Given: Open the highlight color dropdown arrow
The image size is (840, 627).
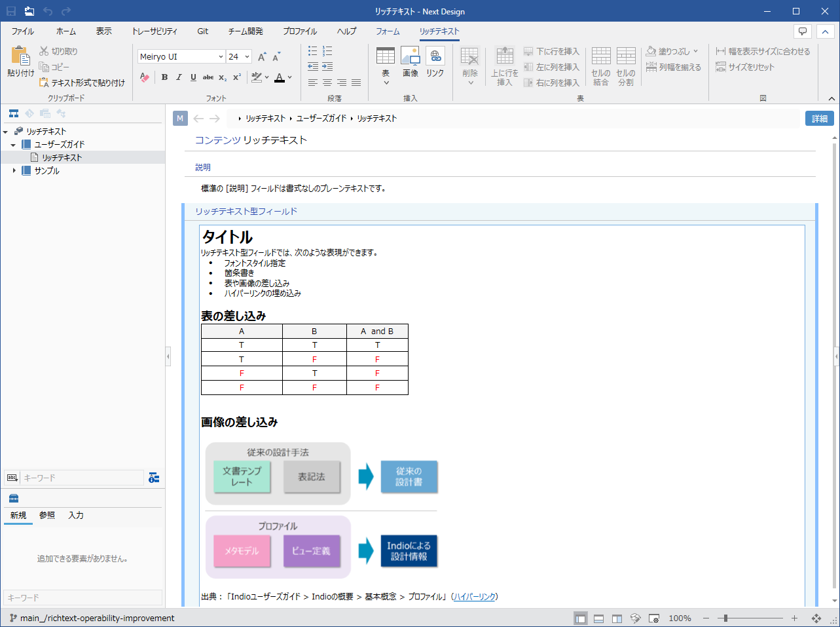Looking at the screenshot, I should point(266,77).
